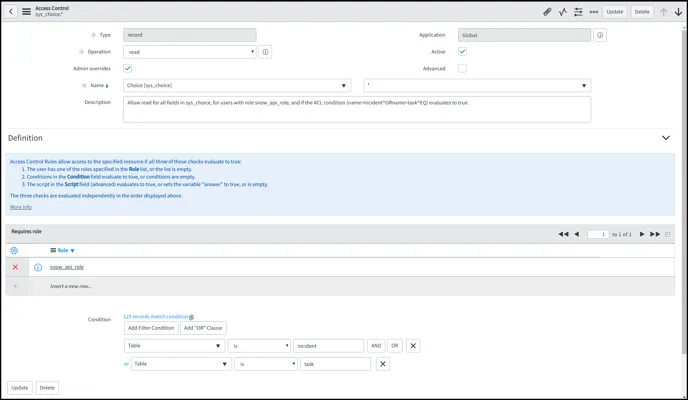
Task: Open the Role column hamburger menu
Action: [x=53, y=250]
